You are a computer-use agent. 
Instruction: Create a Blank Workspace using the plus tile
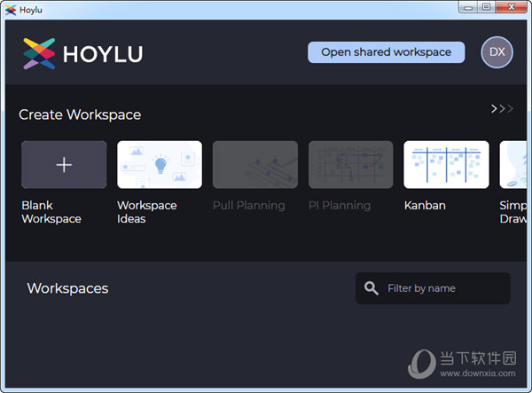[64, 165]
